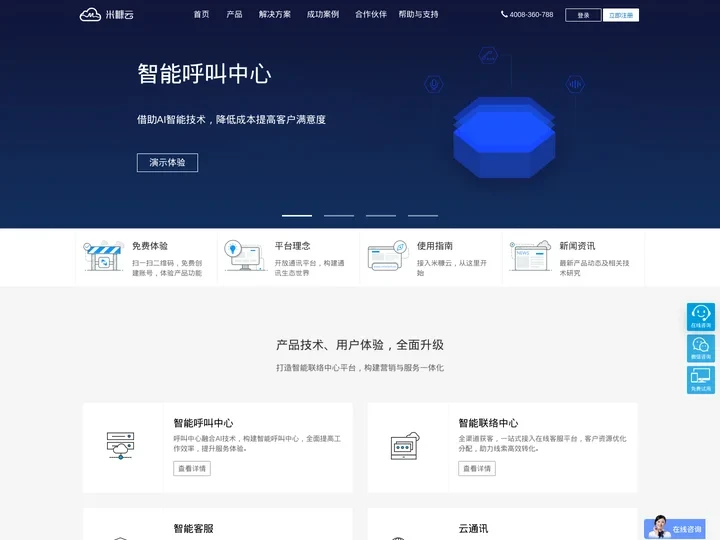Click the 微信咨询 WeChat sidebar icon
Screen dimensions: 720x540
(701, 348)
